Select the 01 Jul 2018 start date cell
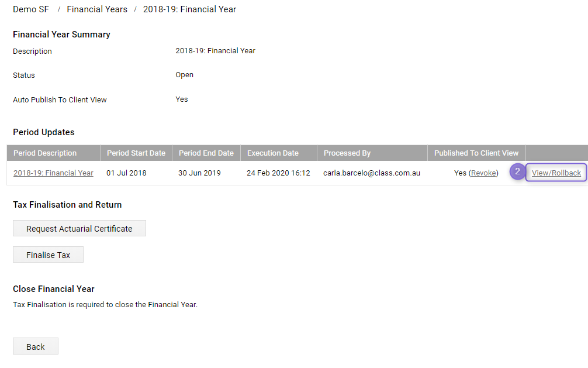This screenshot has width=588, height=368. tap(126, 173)
